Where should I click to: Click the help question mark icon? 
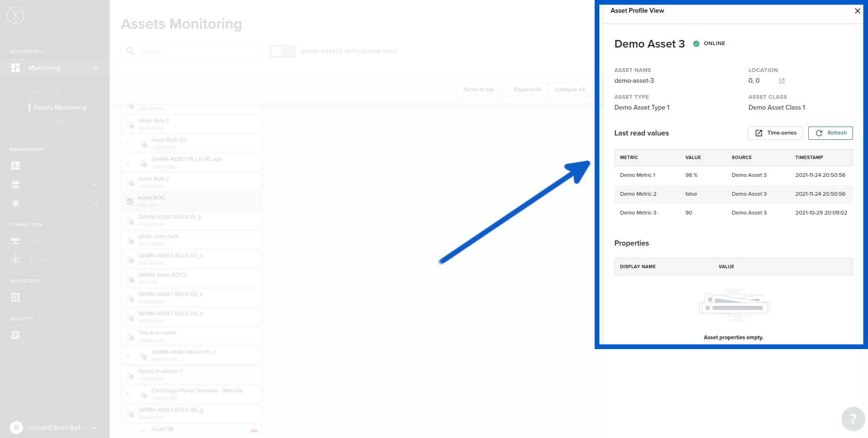pos(852,418)
